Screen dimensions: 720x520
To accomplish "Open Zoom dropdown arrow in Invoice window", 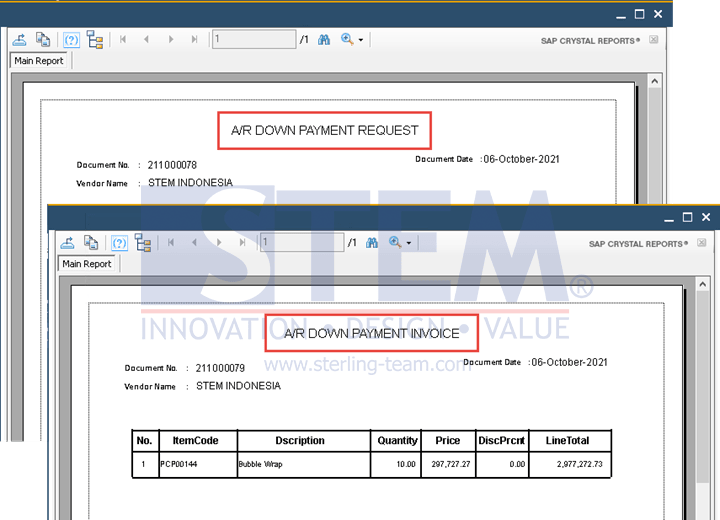I will (x=409, y=243).
